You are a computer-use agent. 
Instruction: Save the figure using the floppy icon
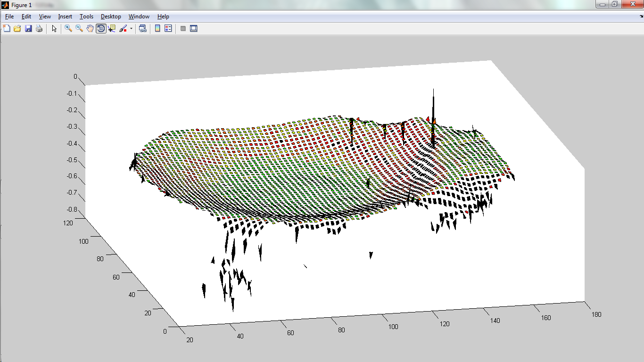28,29
